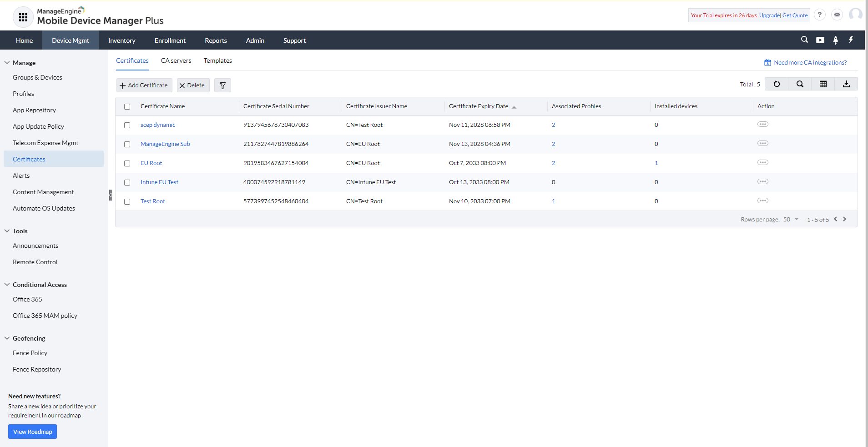The image size is (868, 447).
Task: Open action menu for scep dynamic
Action: pos(763,124)
